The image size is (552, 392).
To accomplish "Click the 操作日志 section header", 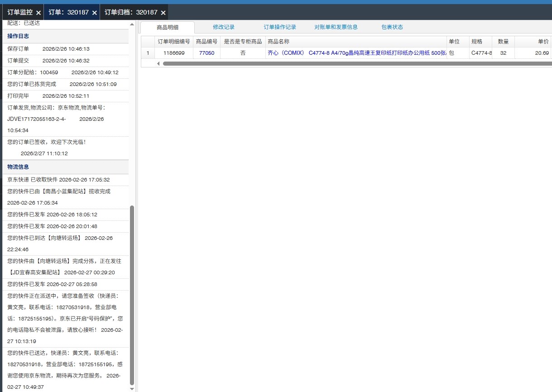I will point(18,36).
